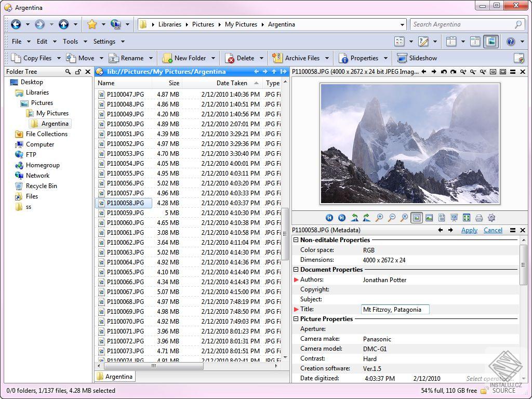The height and width of the screenshot is (399, 532).
Task: Click the Help question mark icon
Action: (512, 41)
